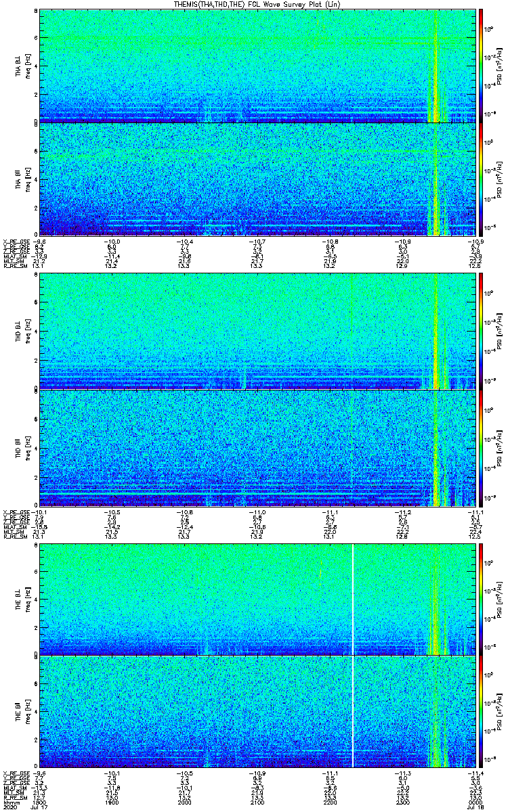Click the '2300' time label on bottom axis

tap(402, 802)
